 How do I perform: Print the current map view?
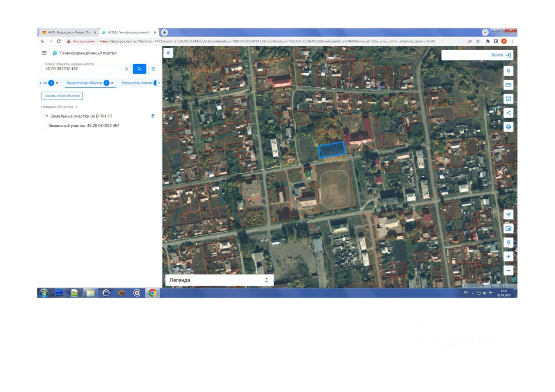coord(509,127)
